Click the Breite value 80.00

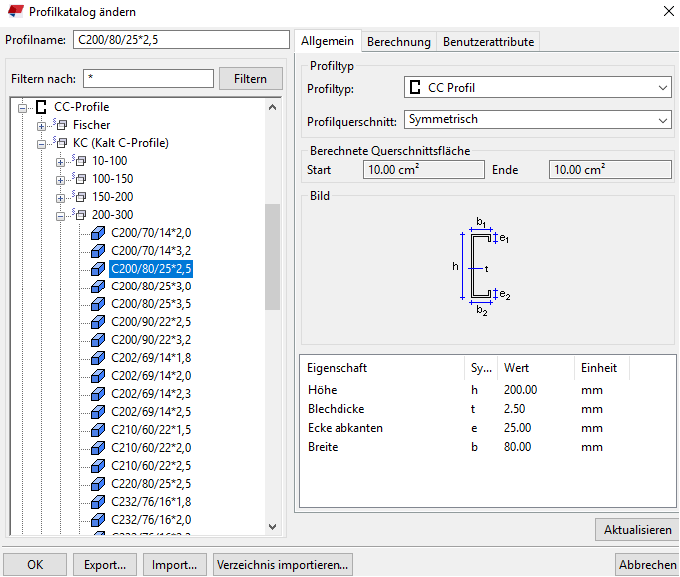[517, 447]
